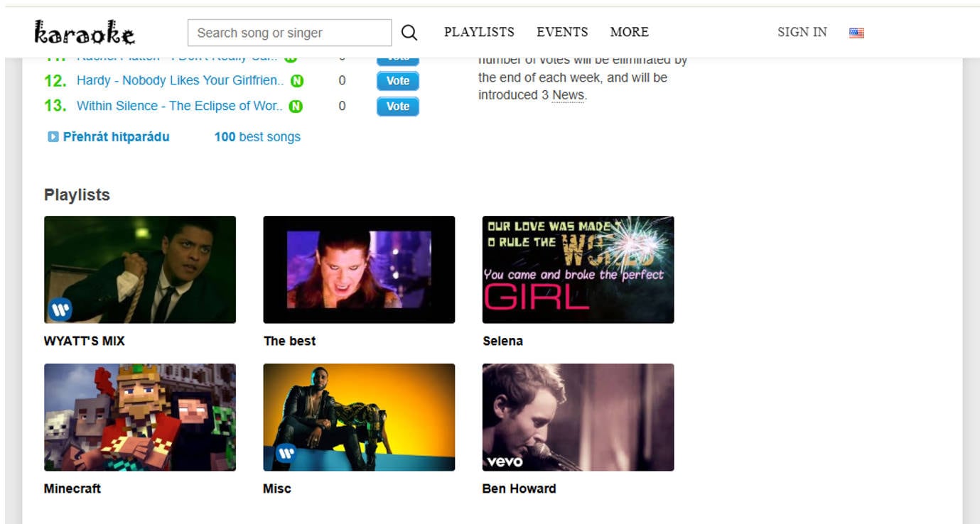Click the Ben Howard playlist title

coord(519,488)
